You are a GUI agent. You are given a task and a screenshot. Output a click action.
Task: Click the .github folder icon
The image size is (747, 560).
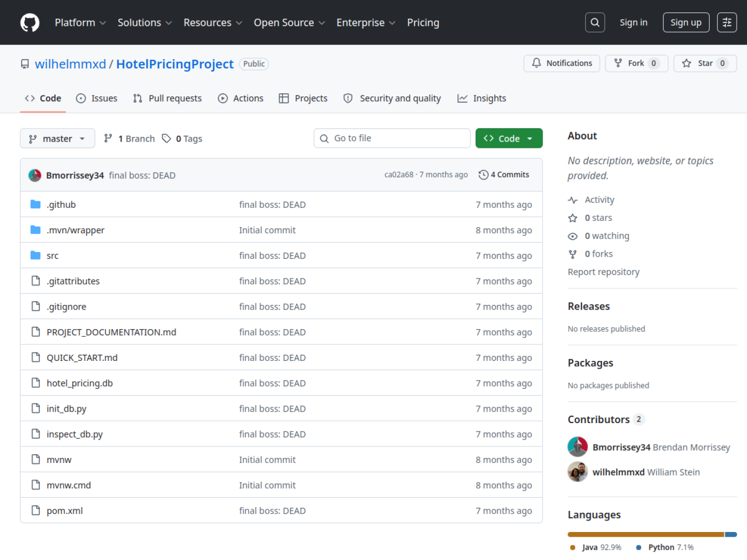click(35, 204)
